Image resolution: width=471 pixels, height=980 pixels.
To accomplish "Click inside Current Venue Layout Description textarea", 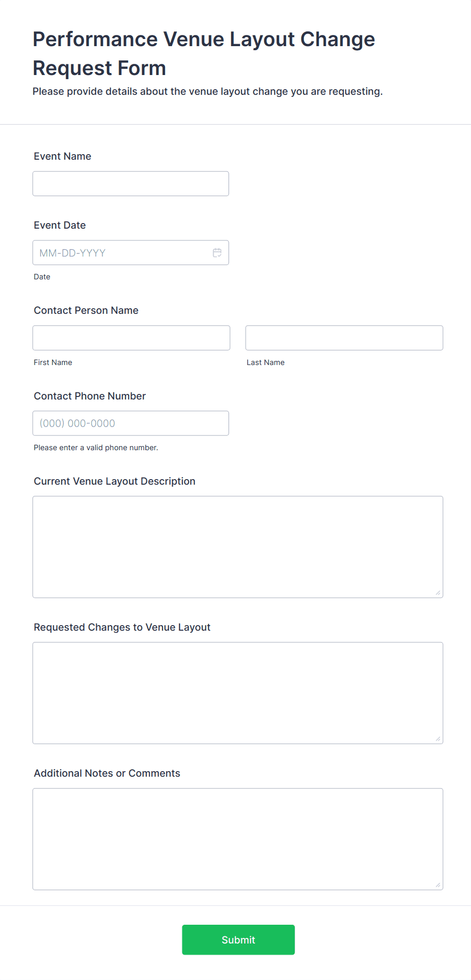I will [x=238, y=547].
